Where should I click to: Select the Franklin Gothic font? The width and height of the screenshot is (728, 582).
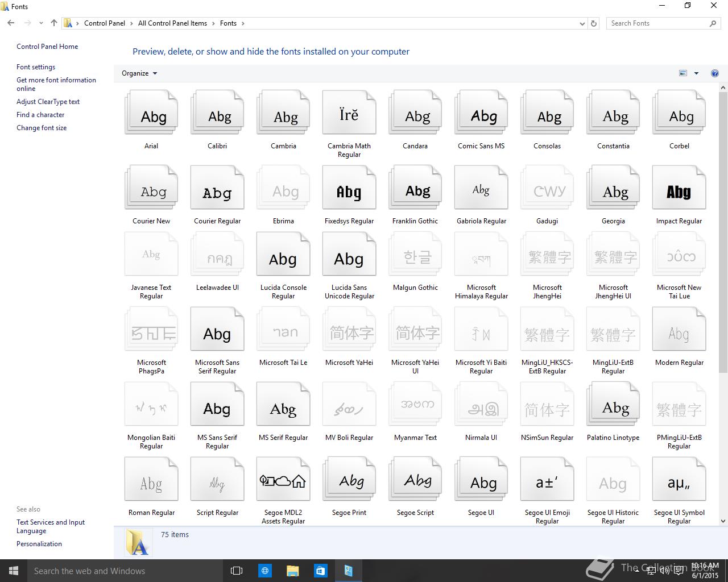point(415,188)
